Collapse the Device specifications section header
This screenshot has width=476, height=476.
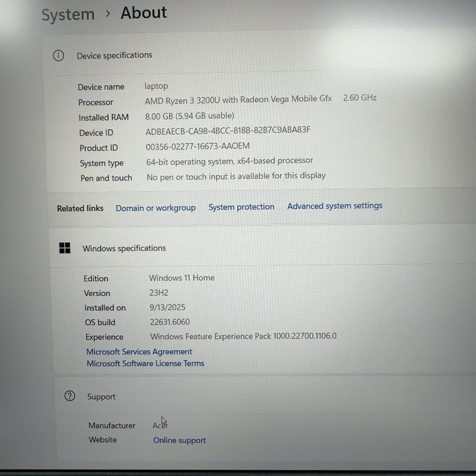point(114,56)
